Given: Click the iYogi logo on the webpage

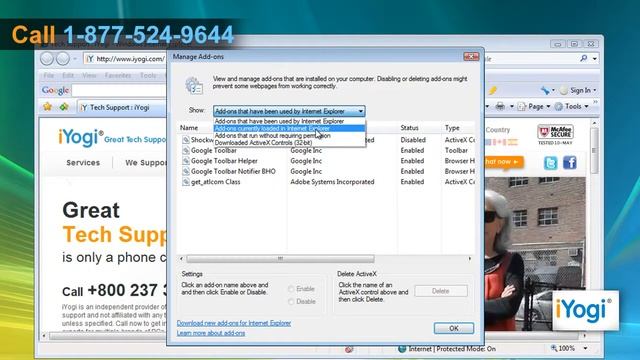Looking at the screenshot, I should point(80,138).
